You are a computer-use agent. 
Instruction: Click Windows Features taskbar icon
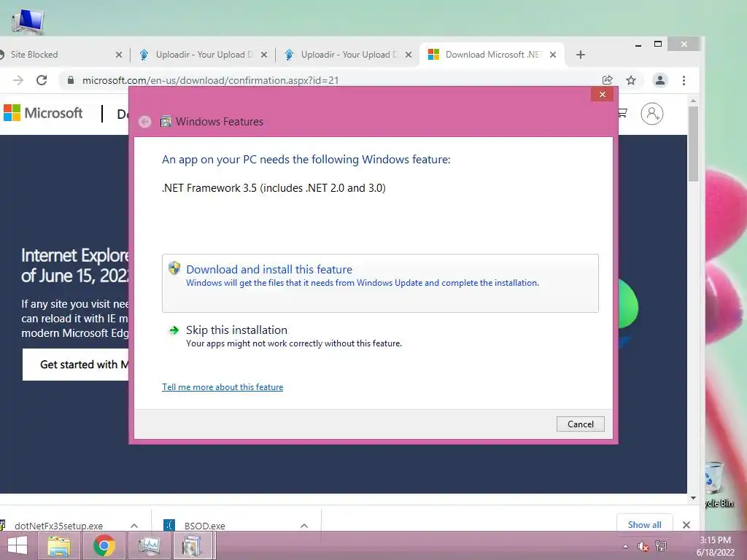[193, 545]
